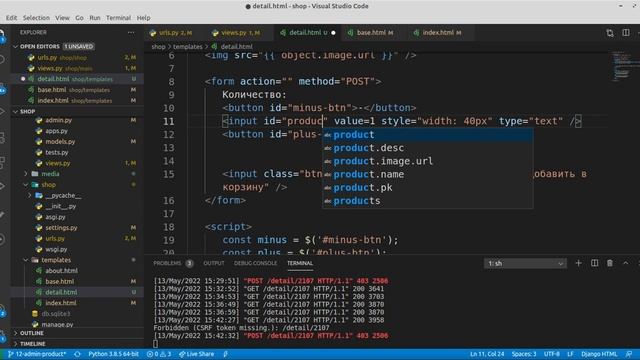Select language mode Django HTML
640x360 pixels.
pyautogui.click(x=599, y=354)
